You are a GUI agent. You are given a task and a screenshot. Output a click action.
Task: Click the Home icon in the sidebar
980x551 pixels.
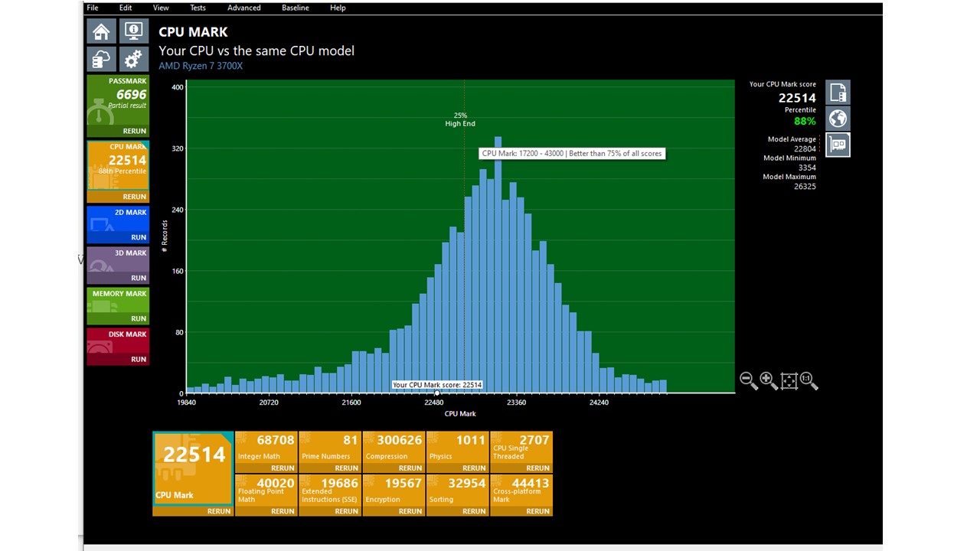coord(101,31)
